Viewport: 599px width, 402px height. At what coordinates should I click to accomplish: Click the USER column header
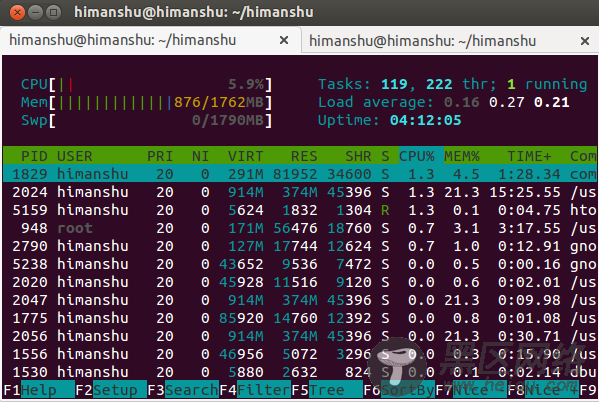75,156
